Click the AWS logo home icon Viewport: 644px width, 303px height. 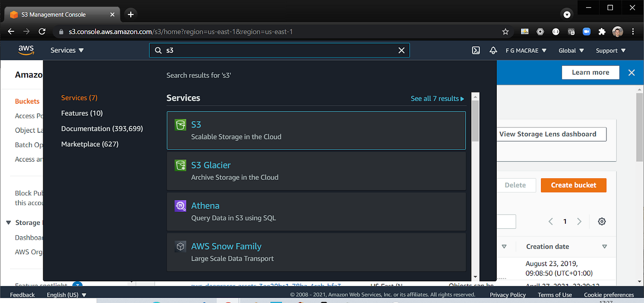tap(26, 50)
